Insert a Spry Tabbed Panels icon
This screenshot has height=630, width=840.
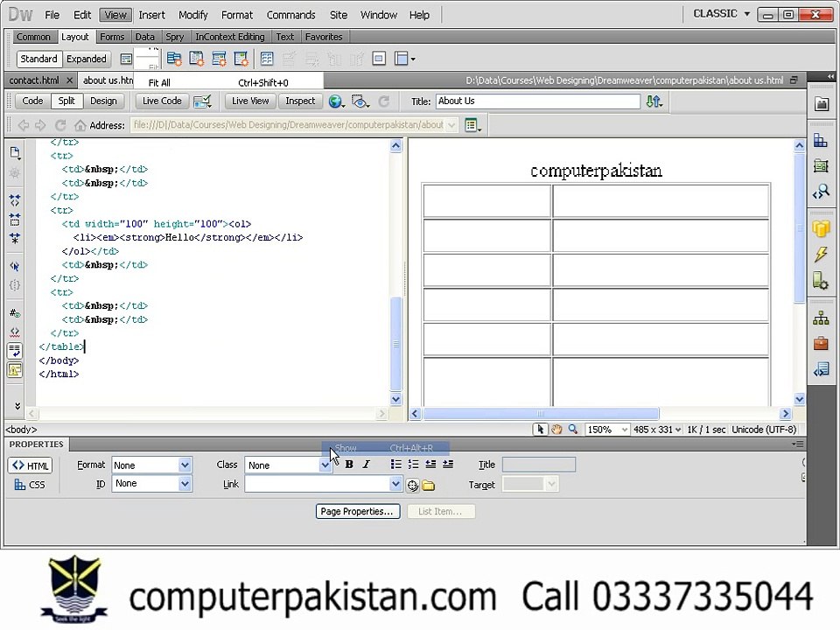coord(197,59)
